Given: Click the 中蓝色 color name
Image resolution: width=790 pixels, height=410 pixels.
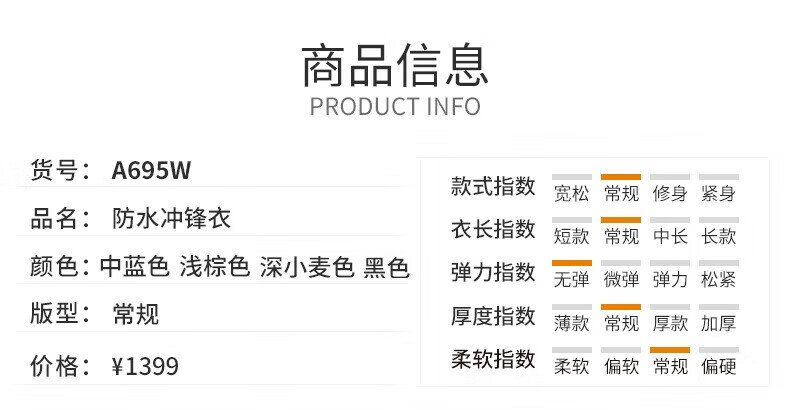Looking at the screenshot, I should point(134,267).
